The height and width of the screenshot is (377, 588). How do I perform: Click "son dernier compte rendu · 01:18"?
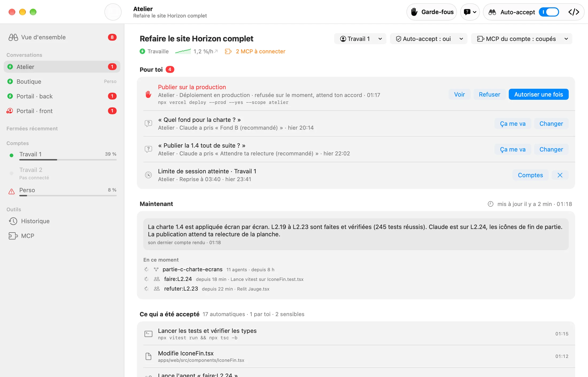184,242
